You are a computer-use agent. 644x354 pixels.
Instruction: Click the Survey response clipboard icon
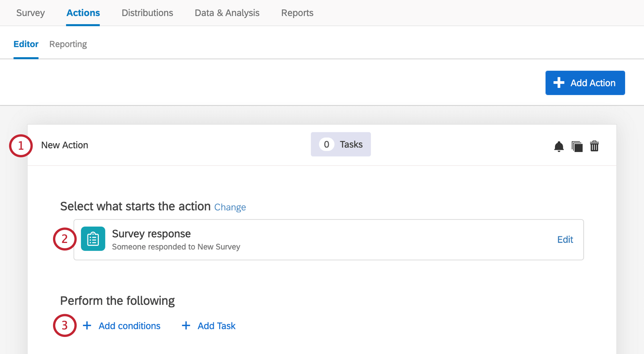[93, 239]
